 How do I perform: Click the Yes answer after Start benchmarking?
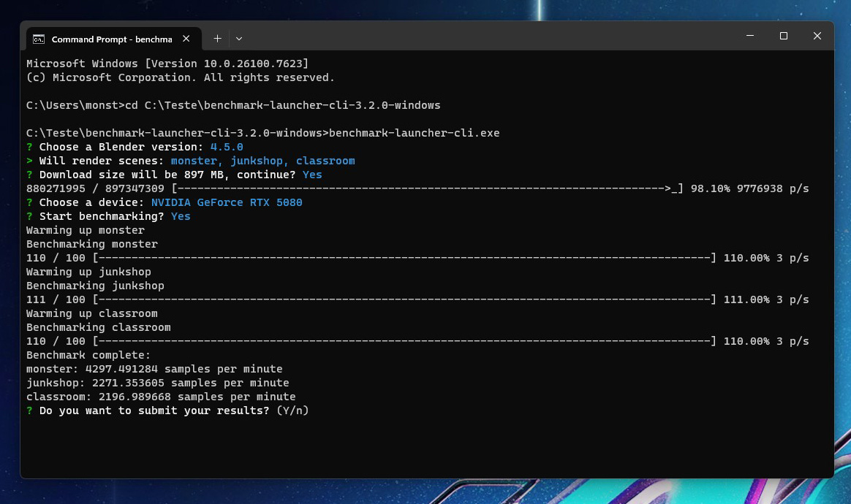point(181,216)
